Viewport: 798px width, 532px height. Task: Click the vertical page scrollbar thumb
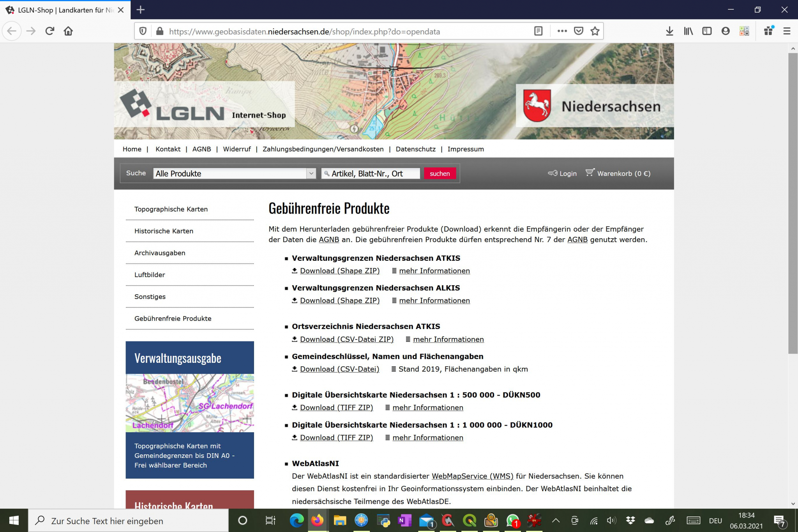point(793,203)
